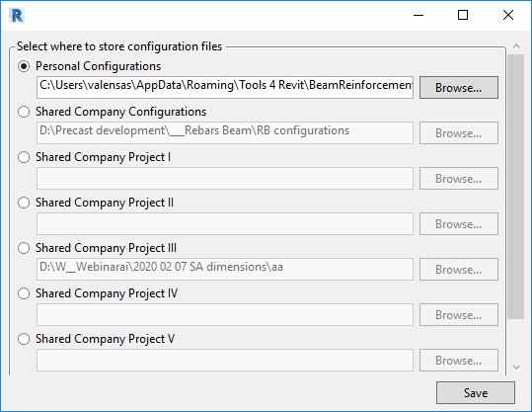Image resolution: width=532 pixels, height=412 pixels.
Task: Click the scroll down arrow
Action: (516, 367)
